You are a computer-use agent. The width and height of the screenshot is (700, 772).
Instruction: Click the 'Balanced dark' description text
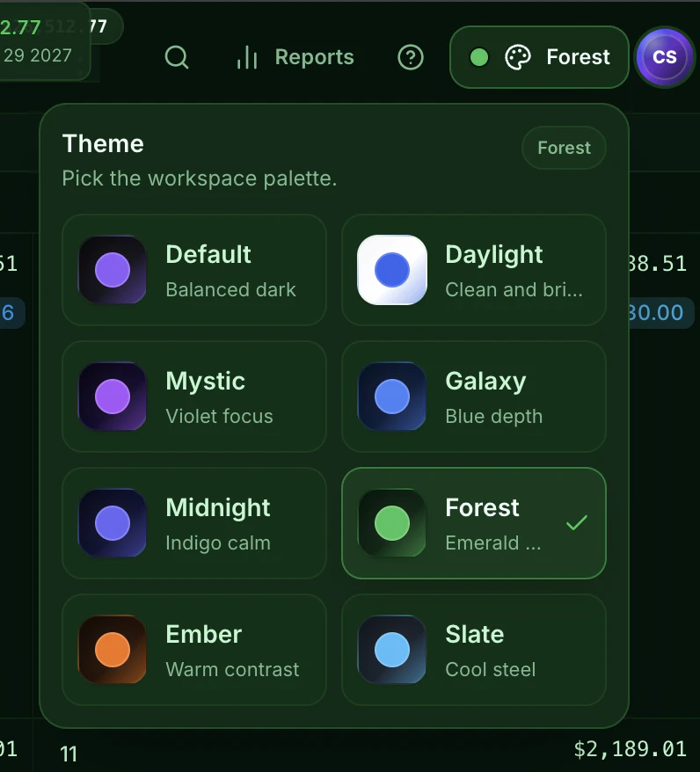[231, 289]
